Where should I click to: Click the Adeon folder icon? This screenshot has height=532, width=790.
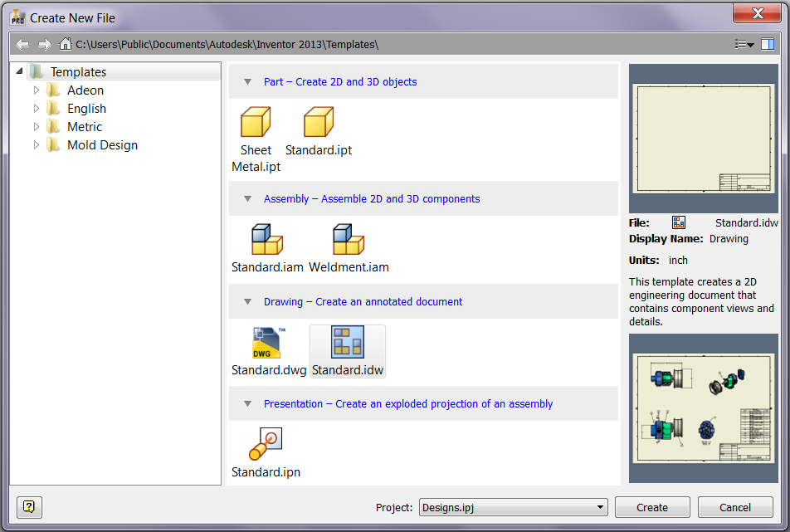click(x=53, y=90)
